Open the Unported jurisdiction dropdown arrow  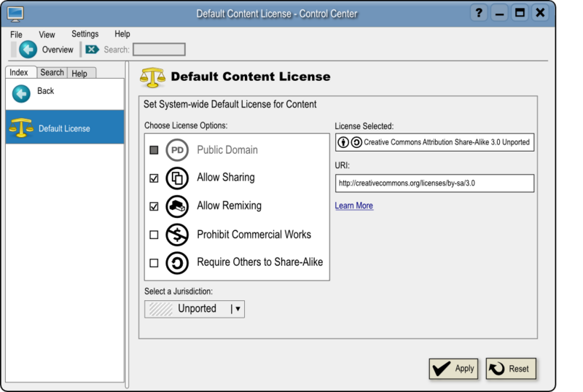pyautogui.click(x=238, y=309)
